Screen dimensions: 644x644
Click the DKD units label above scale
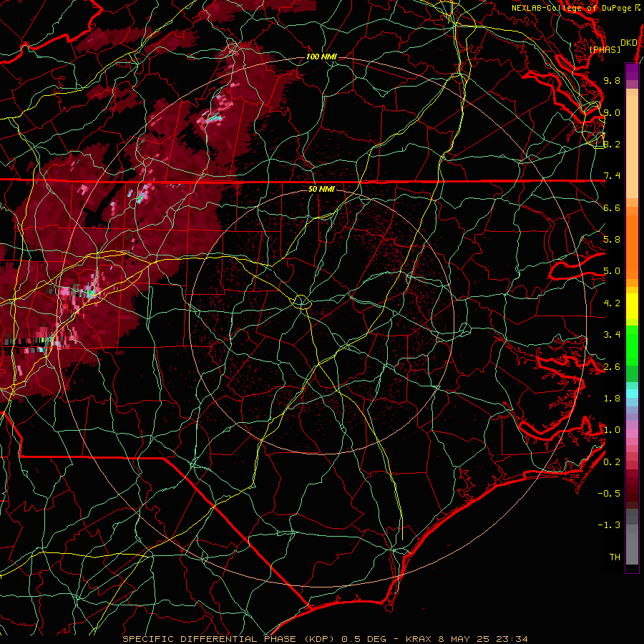[628, 42]
